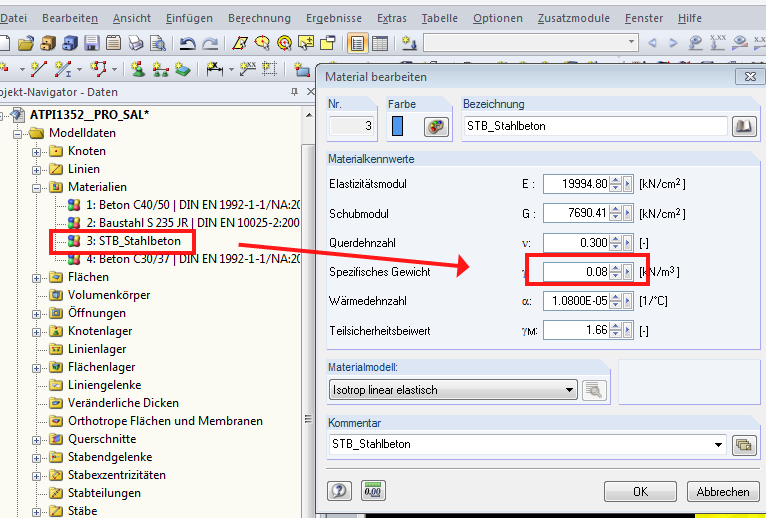Open the Berechnung menu
This screenshot has height=518, width=766.
point(259,18)
